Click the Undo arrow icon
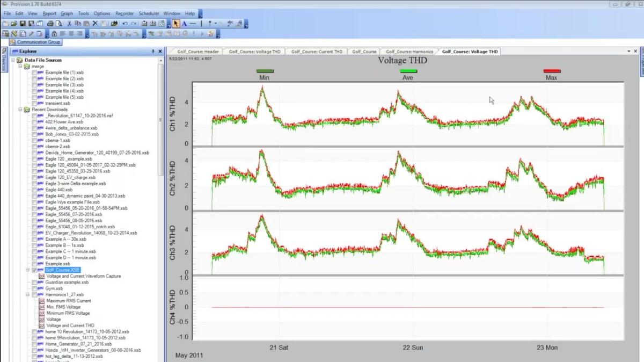Screen dimensions: 644x362 pos(125,24)
